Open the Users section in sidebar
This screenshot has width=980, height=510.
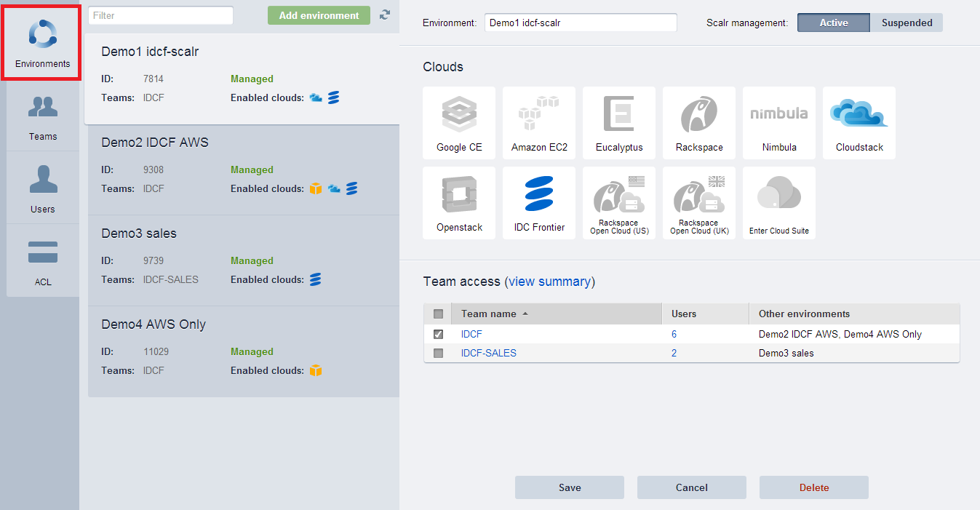43,188
